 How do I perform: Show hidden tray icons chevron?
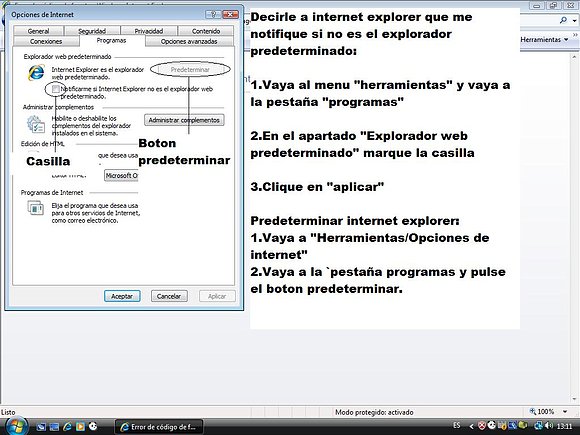pyautogui.click(x=471, y=426)
